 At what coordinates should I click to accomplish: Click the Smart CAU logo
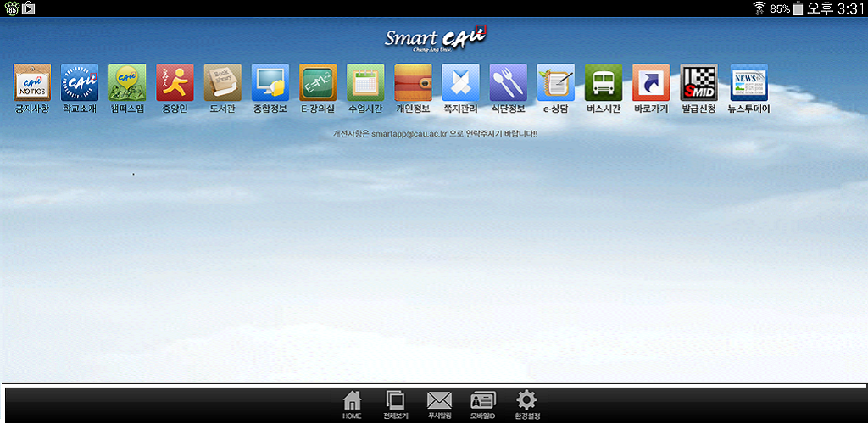pos(436,38)
